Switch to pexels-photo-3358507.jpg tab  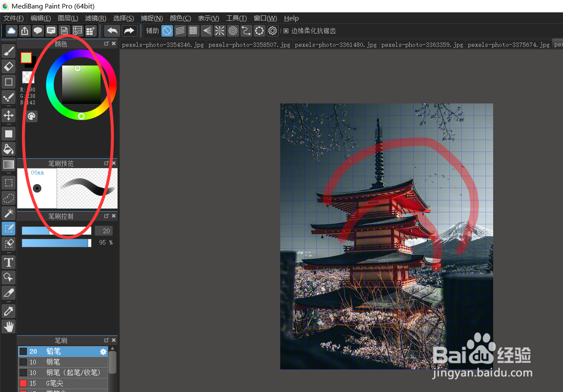point(249,45)
